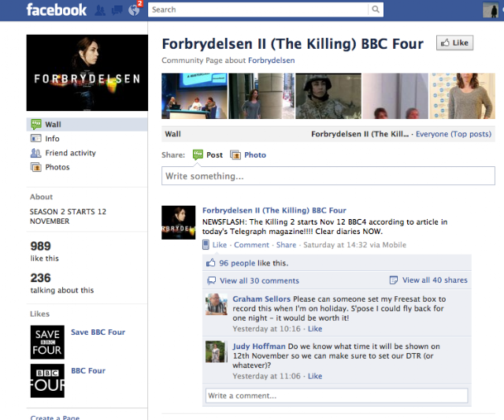Click the Friend activity icon
This screenshot has width=504, height=420.
point(35,153)
